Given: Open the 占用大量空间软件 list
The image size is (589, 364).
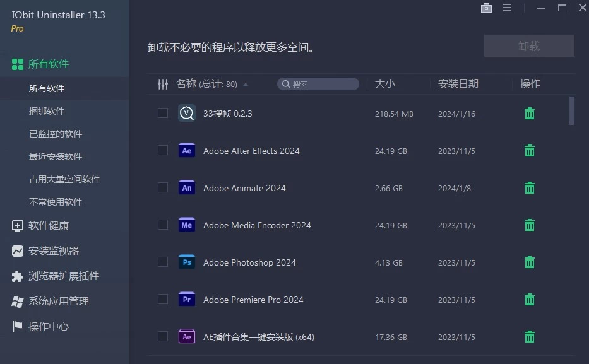Looking at the screenshot, I should tap(63, 179).
